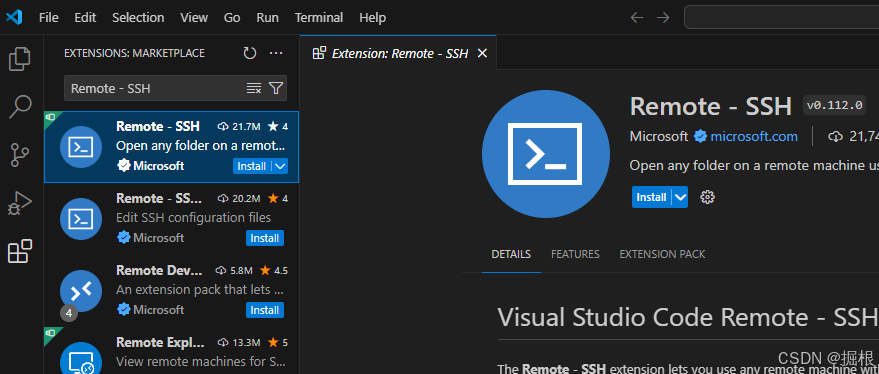Click Remote Explorer's 5 star rating
Image resolution: width=879 pixels, height=374 pixels.
click(277, 342)
